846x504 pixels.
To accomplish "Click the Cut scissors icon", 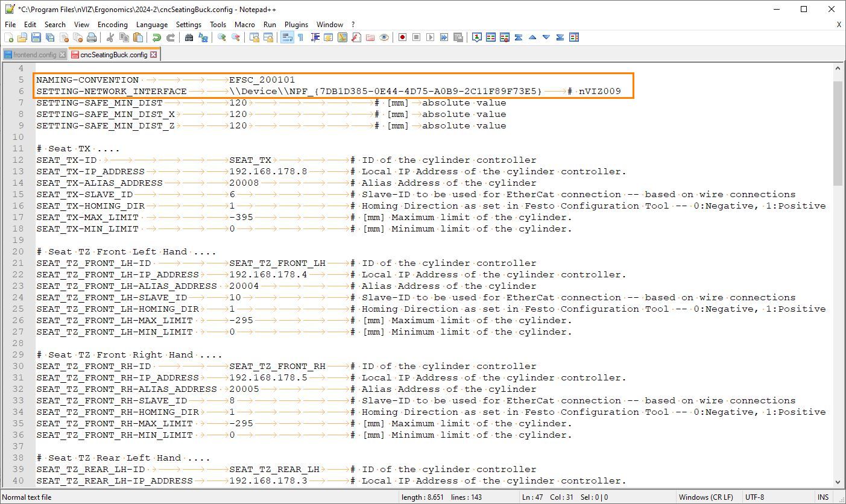I will (110, 37).
